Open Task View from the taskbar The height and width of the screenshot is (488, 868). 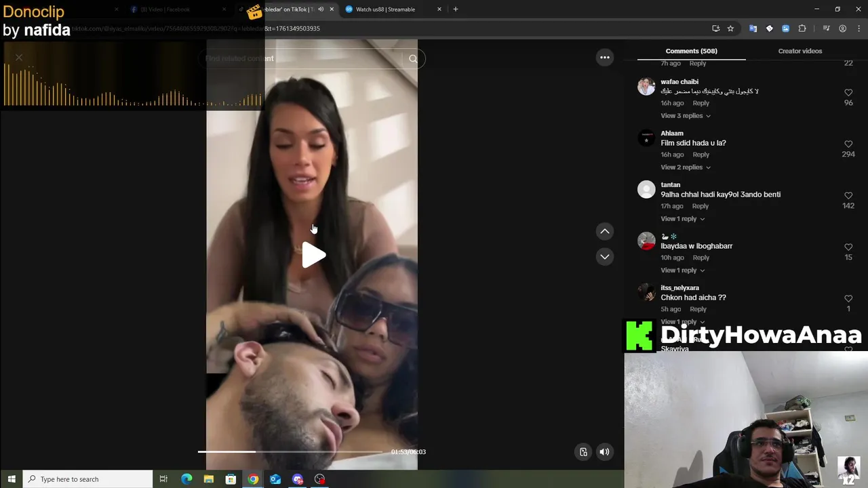coord(163,479)
